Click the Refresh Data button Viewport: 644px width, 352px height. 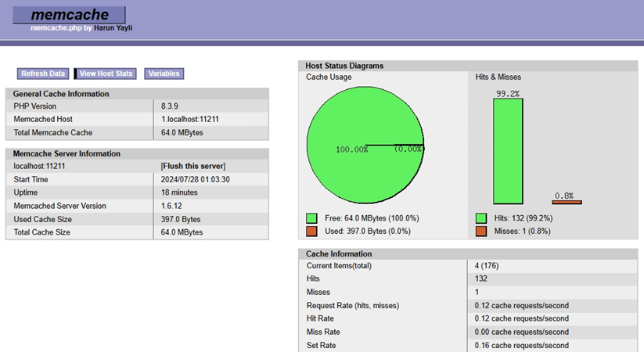point(43,74)
